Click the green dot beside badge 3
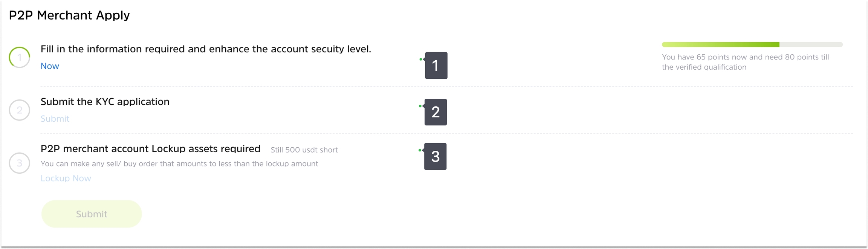868x249 pixels. pos(420,150)
